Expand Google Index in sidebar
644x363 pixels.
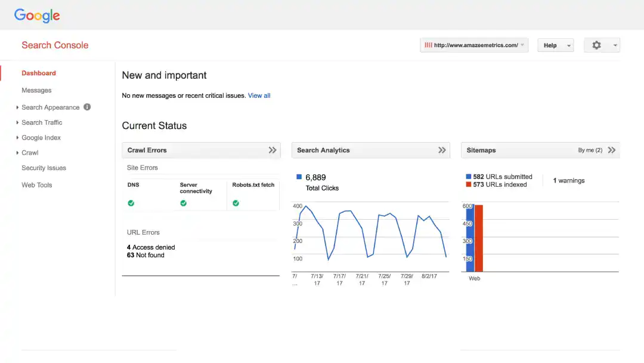click(17, 138)
